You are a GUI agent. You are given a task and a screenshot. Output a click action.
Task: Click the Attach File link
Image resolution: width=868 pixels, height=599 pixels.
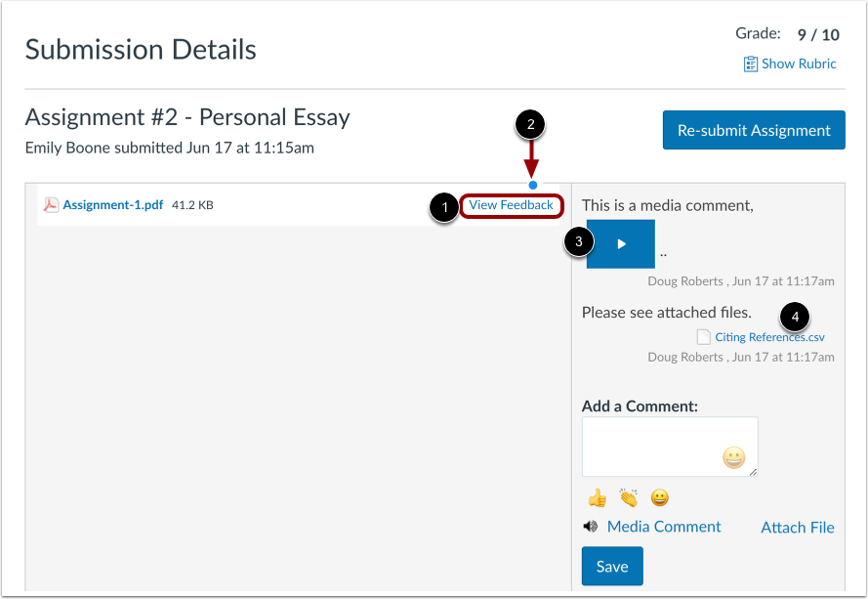click(x=797, y=527)
